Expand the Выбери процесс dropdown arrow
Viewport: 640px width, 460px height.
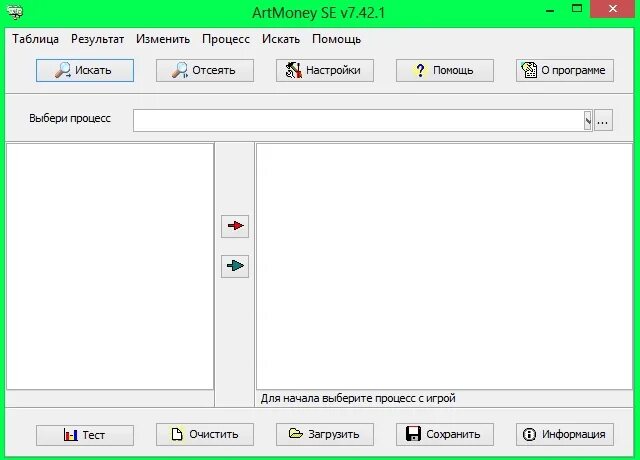[588, 120]
